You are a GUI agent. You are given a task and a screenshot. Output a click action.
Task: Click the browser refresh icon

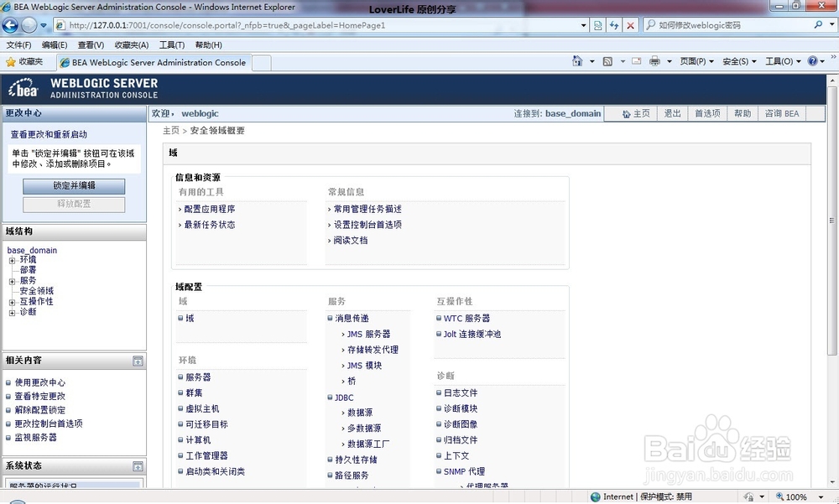tap(615, 25)
